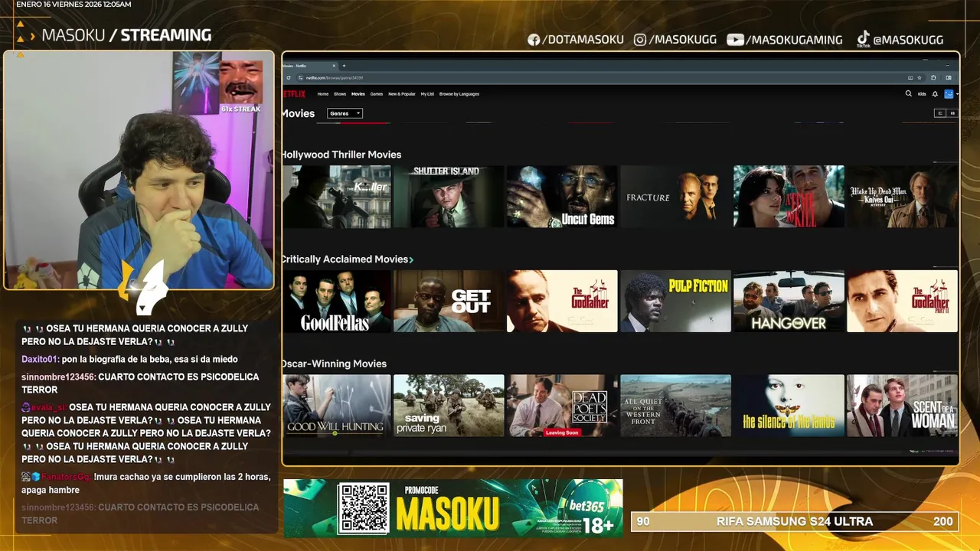Open the Shows section
This screenshot has height=551, width=980.
(x=340, y=94)
